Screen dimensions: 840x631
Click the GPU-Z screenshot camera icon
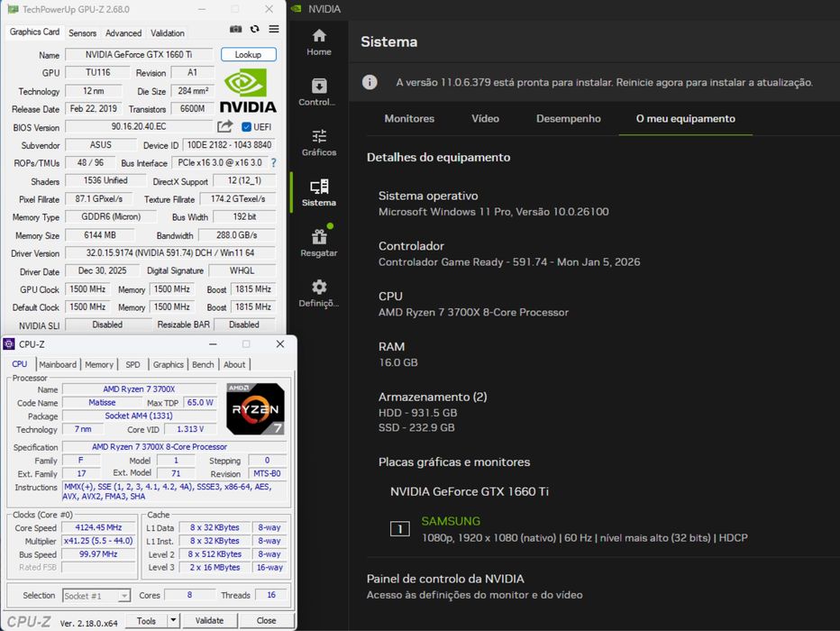click(235, 29)
